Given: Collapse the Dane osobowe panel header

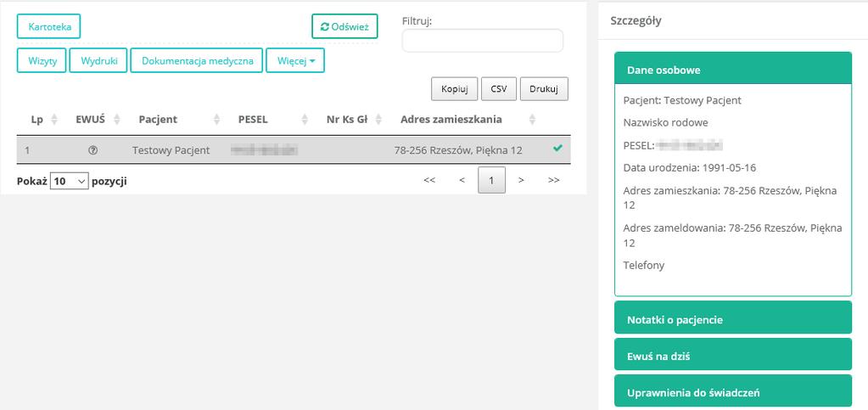Looking at the screenshot, I should (733, 68).
